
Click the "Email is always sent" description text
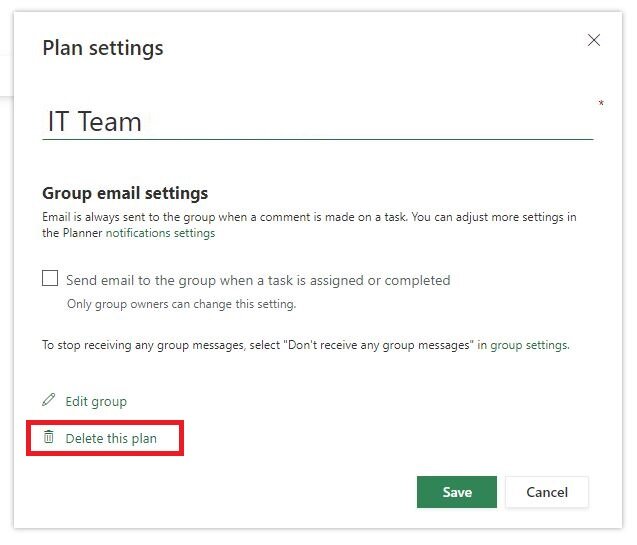[x=309, y=225]
